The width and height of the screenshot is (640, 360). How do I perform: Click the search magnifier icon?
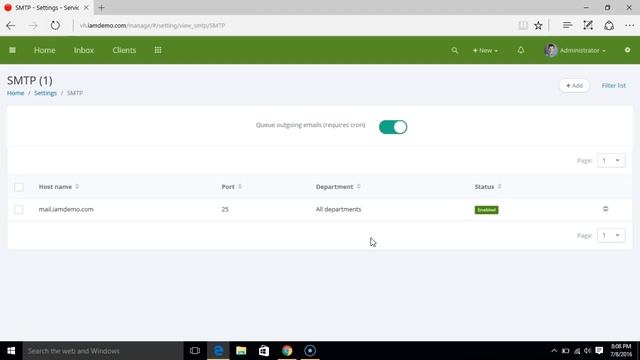click(x=454, y=50)
